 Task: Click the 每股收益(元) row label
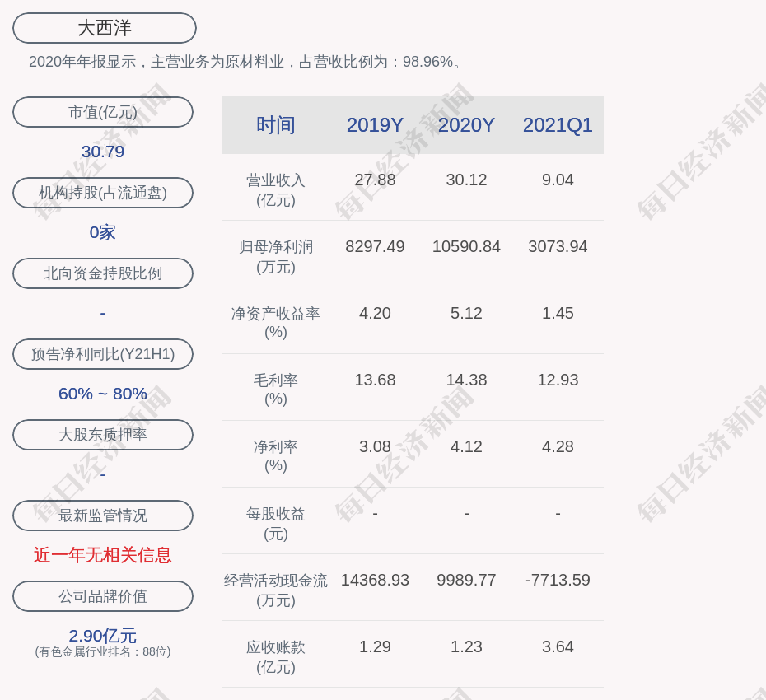point(276,523)
